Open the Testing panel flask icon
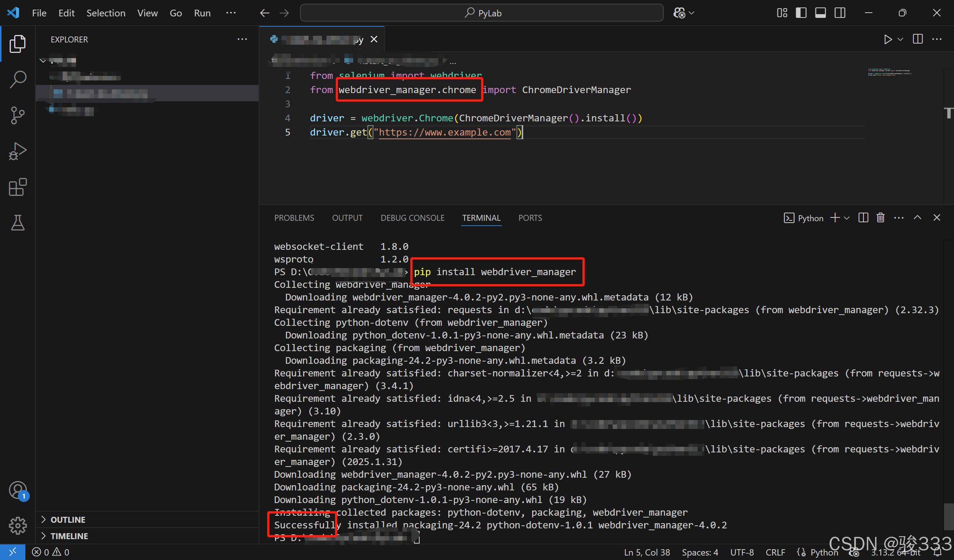954x560 pixels. coord(18,223)
